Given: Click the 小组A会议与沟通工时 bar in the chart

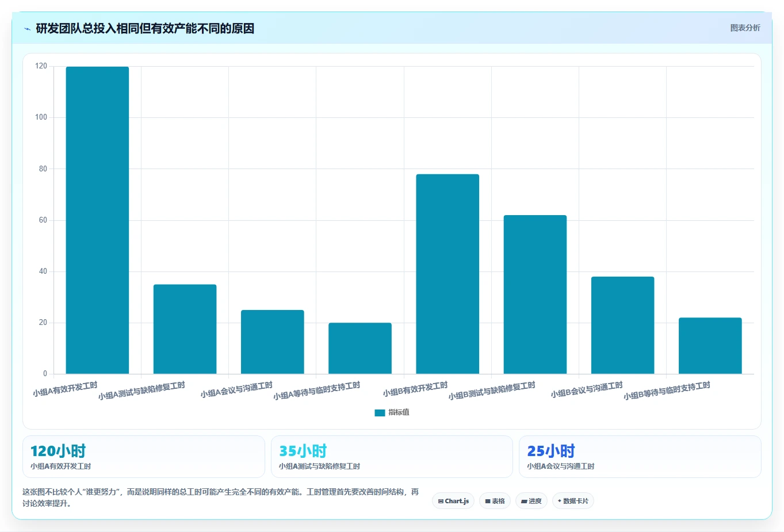Looking at the screenshot, I should (x=272, y=342).
